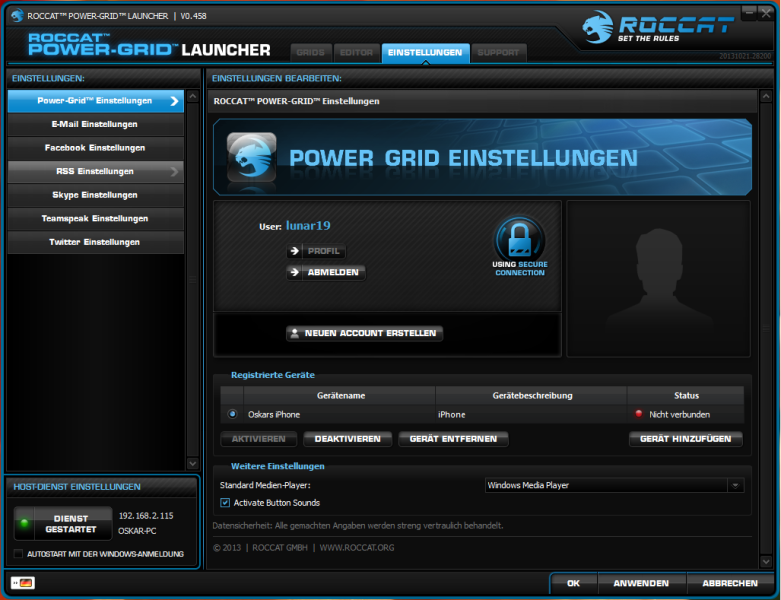The height and width of the screenshot is (600, 781).
Task: Click the ROCCAT Set The Rules logo
Action: 658,28
